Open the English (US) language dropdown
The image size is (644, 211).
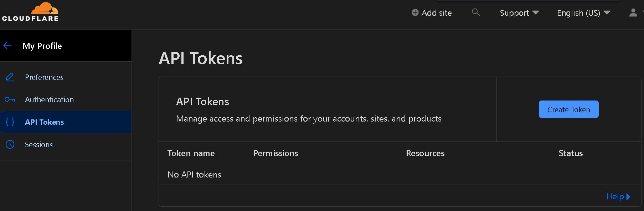[x=583, y=13]
